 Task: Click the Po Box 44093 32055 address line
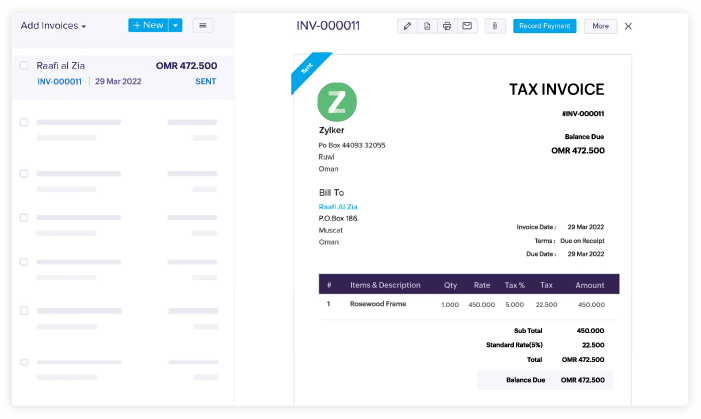click(x=352, y=145)
